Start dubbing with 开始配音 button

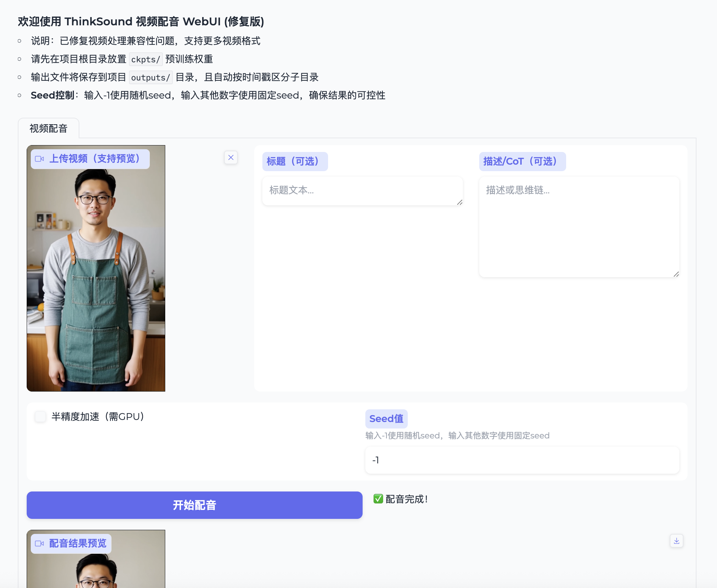click(194, 505)
